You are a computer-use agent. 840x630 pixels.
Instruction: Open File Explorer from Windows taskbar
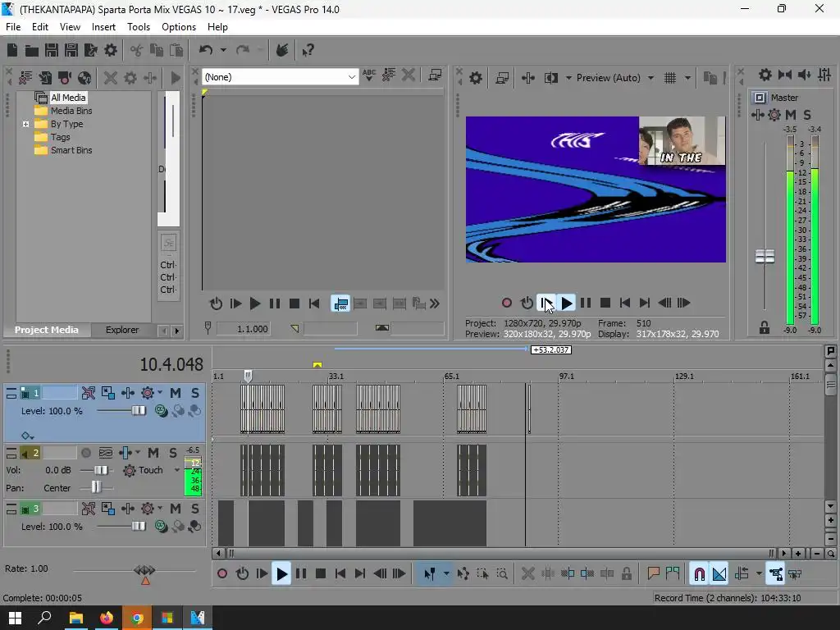[76, 618]
